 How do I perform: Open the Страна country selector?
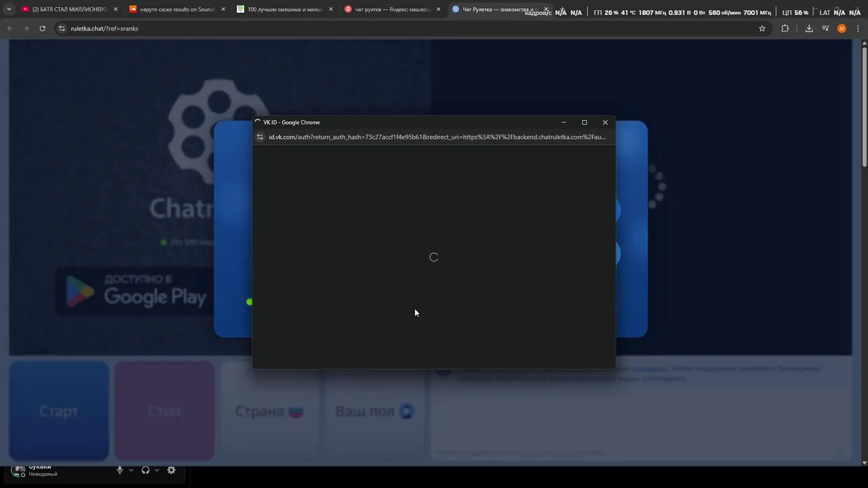pyautogui.click(x=269, y=411)
